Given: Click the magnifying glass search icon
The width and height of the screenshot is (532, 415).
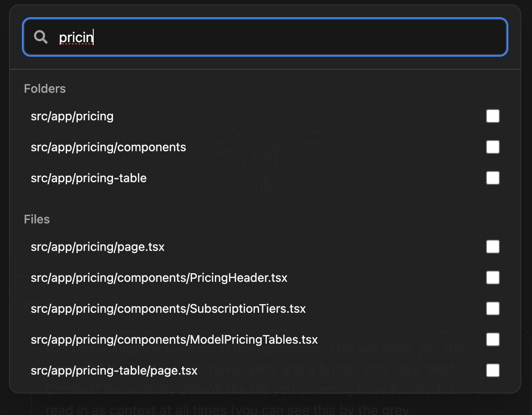Looking at the screenshot, I should [x=41, y=37].
